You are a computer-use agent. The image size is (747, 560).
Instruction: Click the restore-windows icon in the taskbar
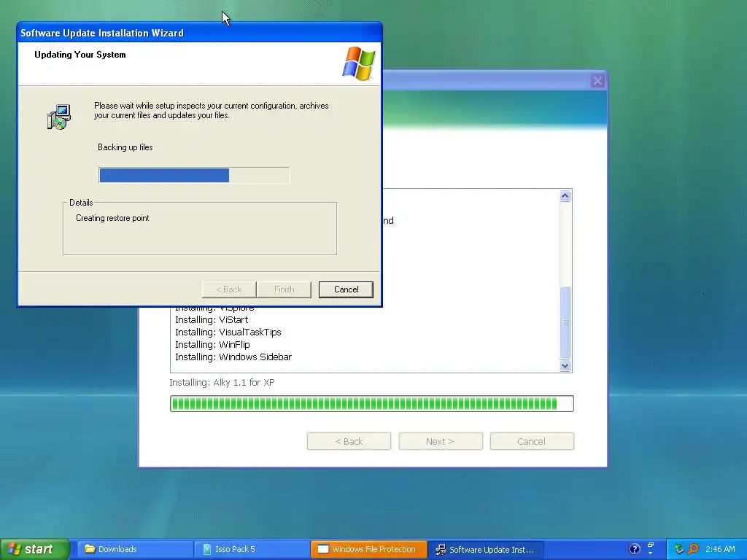pos(651,545)
